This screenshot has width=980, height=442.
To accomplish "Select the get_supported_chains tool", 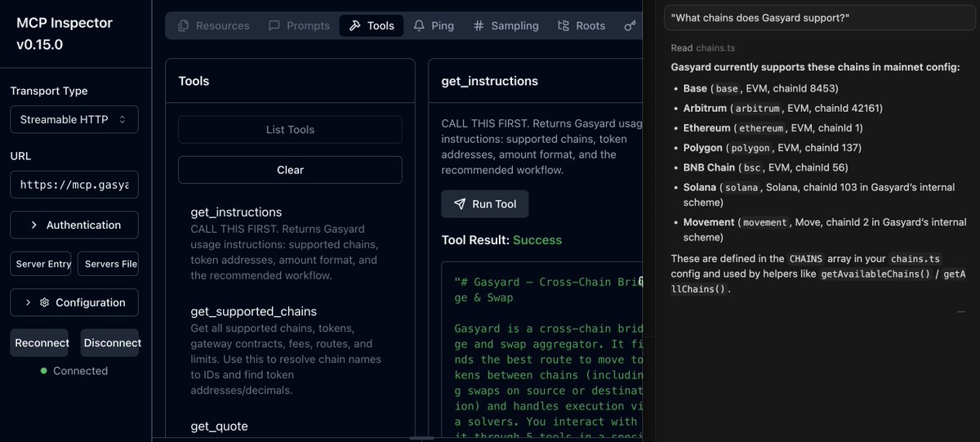I will [x=290, y=350].
